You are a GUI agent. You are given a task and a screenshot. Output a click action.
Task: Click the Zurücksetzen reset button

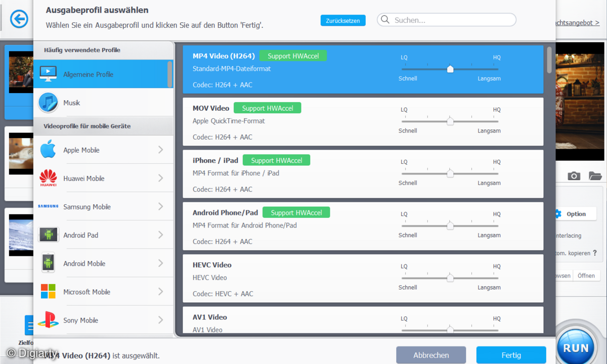(342, 21)
